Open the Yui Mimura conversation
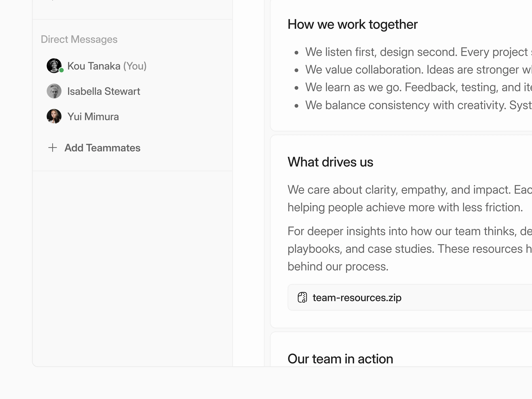 pos(93,117)
